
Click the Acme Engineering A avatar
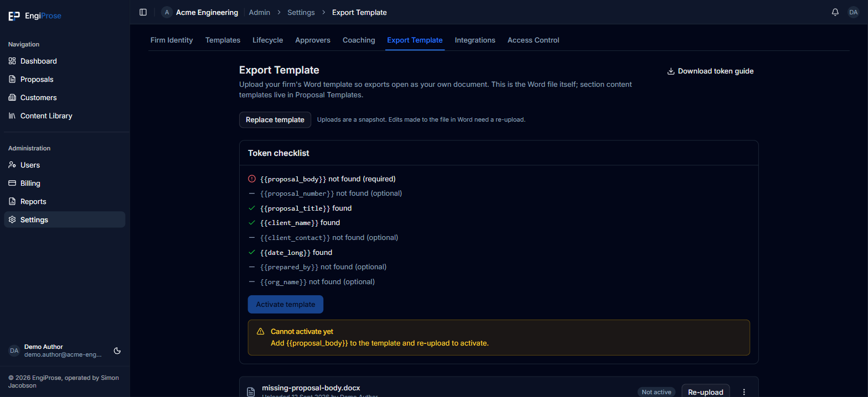(x=167, y=12)
